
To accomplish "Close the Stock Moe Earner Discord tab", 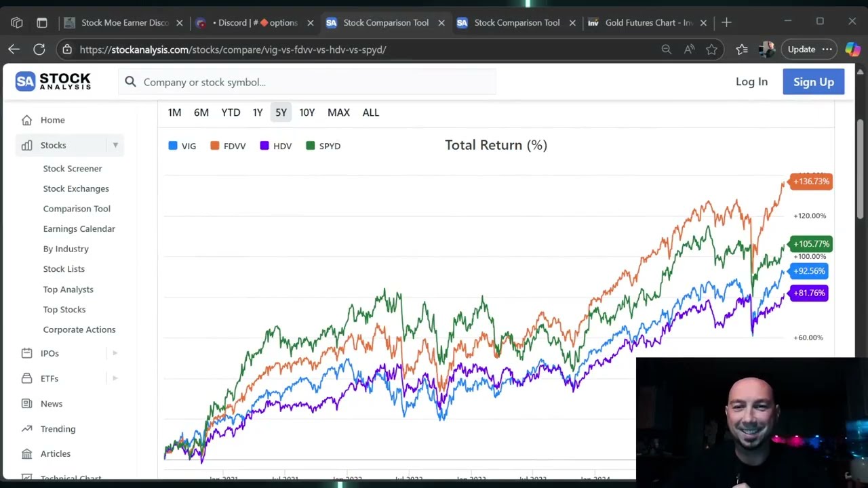I will [179, 22].
